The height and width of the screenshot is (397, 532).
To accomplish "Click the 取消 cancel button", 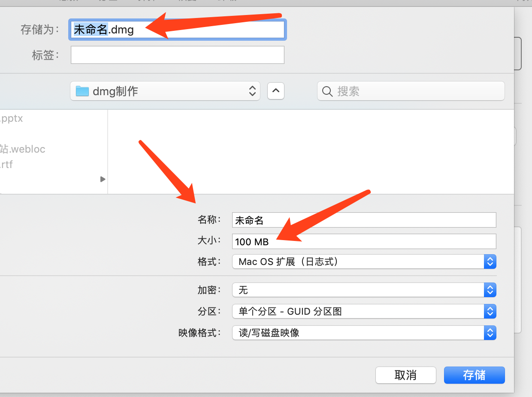I will tap(405, 375).
